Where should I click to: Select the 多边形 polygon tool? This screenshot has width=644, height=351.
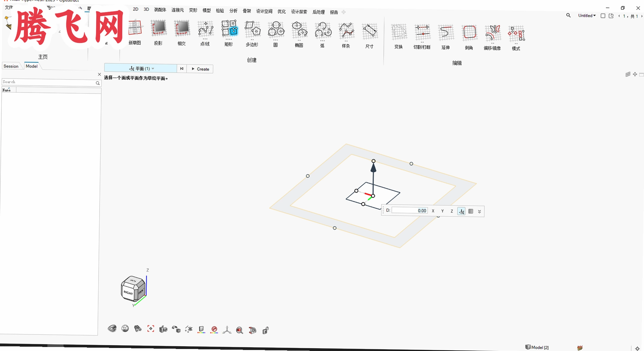(x=252, y=33)
